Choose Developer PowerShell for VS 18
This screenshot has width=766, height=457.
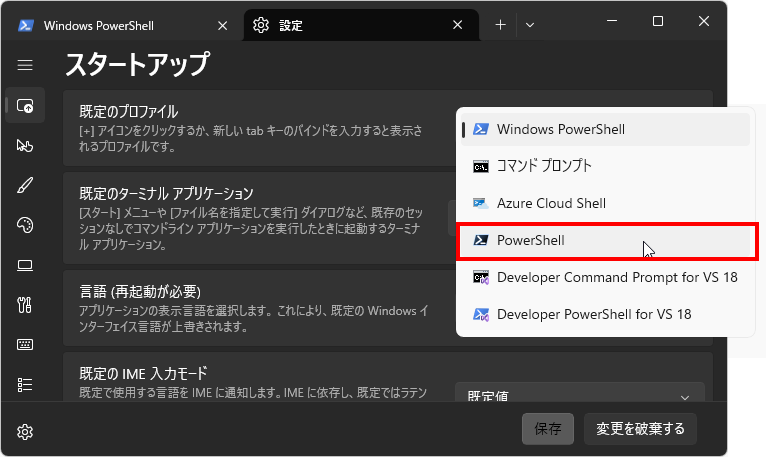(x=605, y=314)
